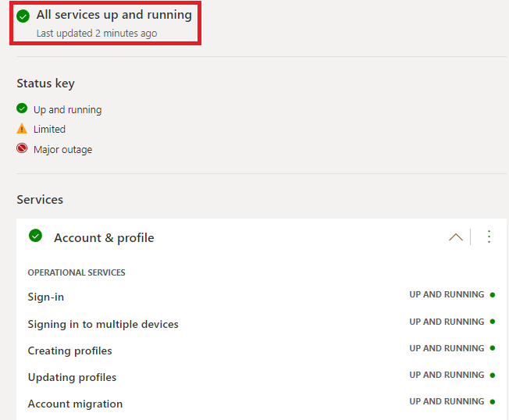Click the Last updated 2 minutes ago text
This screenshot has height=420, width=509.
pyautogui.click(x=96, y=34)
